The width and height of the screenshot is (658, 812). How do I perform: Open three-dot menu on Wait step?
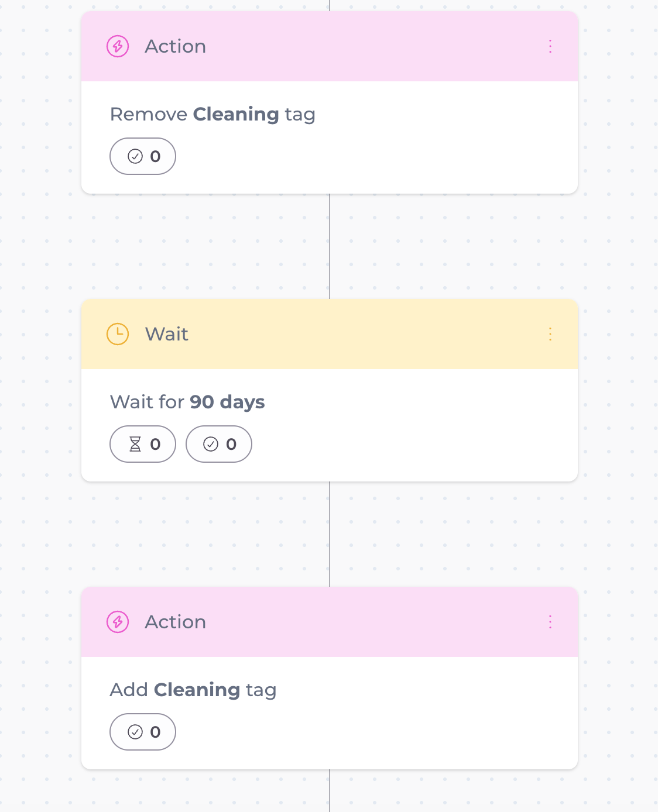pyautogui.click(x=550, y=334)
